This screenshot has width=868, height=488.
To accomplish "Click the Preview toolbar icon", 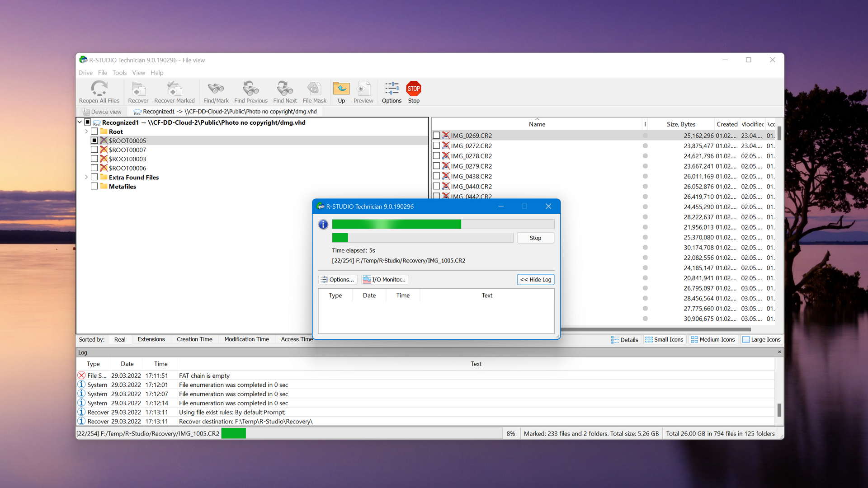I will [363, 92].
